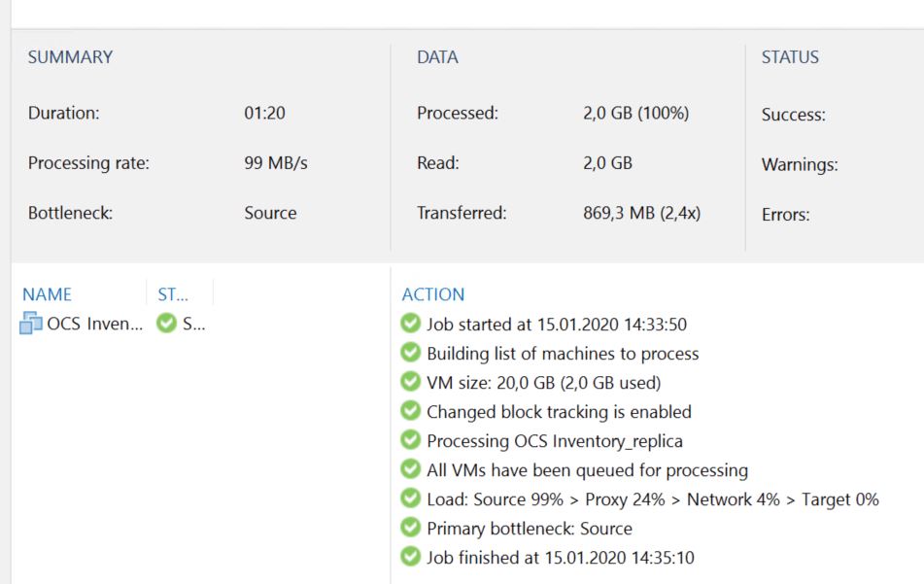Click the check icon next to VM size
This screenshot has width=924, height=584.
point(411,382)
